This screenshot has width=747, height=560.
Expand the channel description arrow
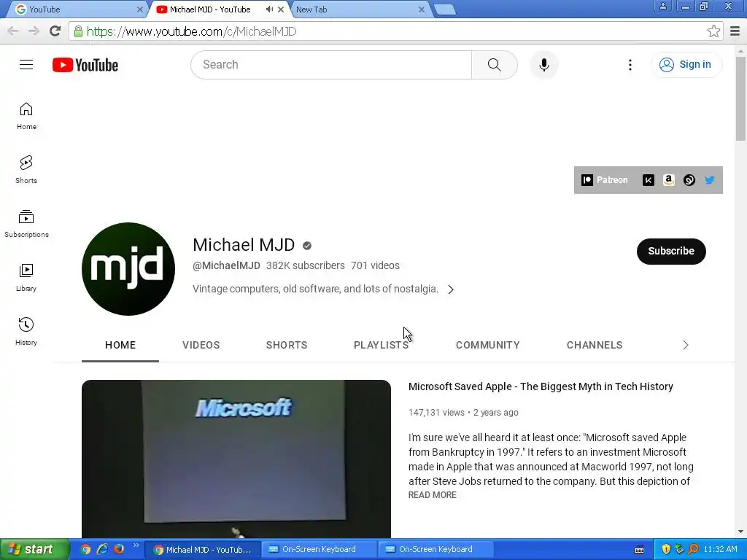[451, 289]
